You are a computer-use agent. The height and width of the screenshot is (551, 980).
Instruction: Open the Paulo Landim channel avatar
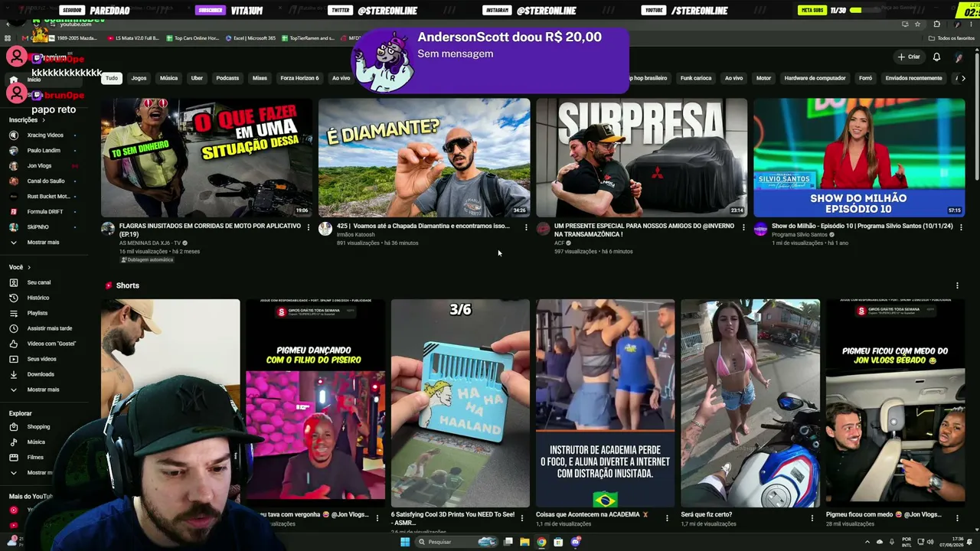point(13,151)
